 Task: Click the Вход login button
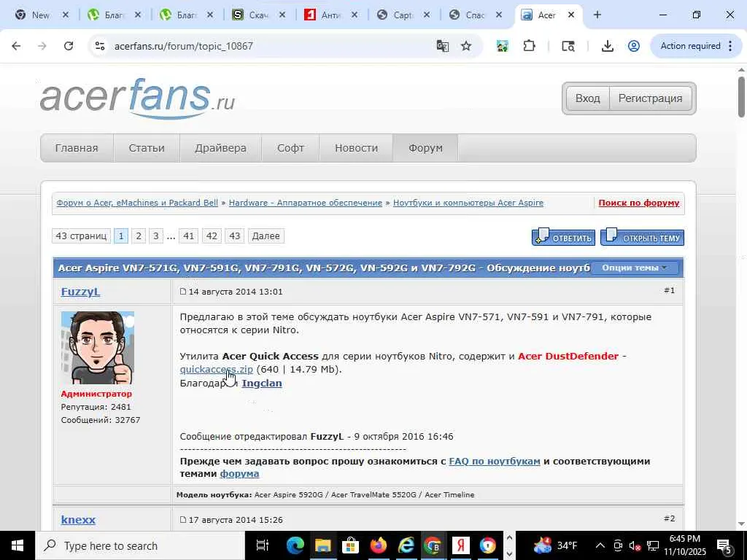[x=587, y=98]
